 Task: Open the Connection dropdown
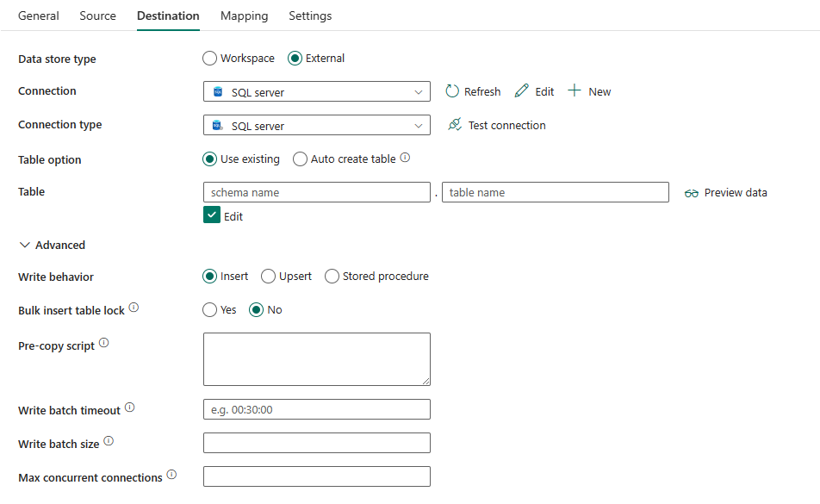pyautogui.click(x=420, y=91)
